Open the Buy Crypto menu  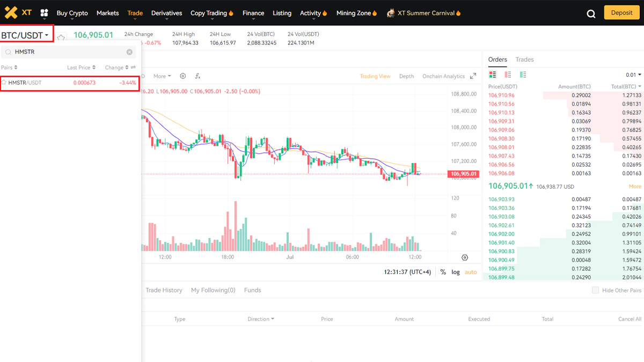pyautogui.click(x=72, y=13)
